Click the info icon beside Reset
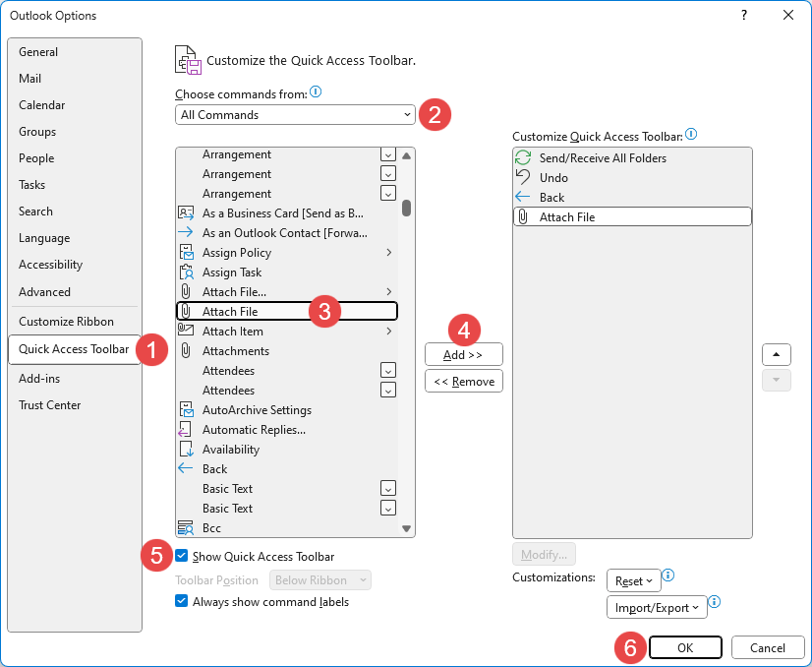 (668, 575)
